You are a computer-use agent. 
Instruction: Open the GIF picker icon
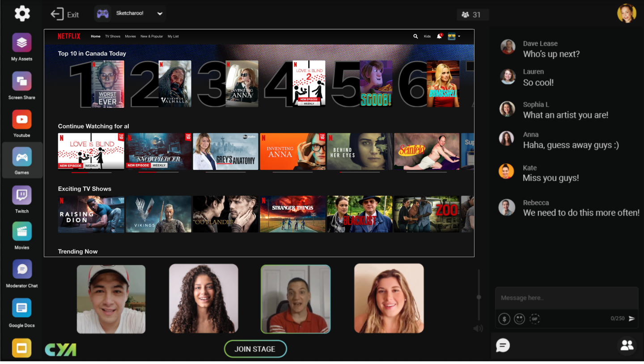pos(534,319)
